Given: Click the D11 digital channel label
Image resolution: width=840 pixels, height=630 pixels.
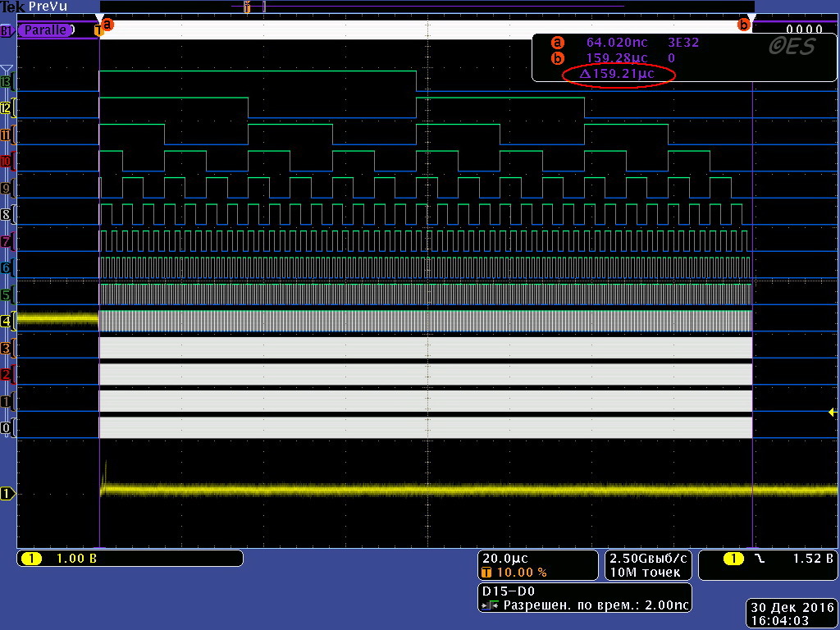Looking at the screenshot, I should pos(6,135).
